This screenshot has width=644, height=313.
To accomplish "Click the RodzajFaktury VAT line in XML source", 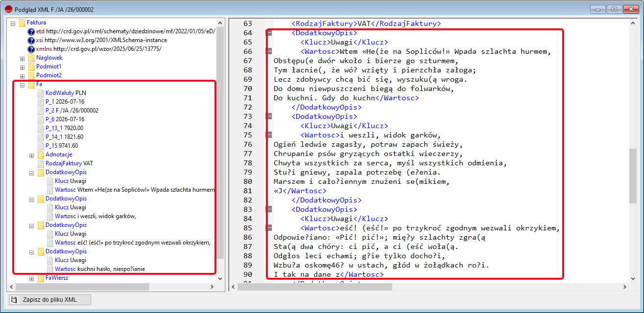I will click(x=366, y=23).
